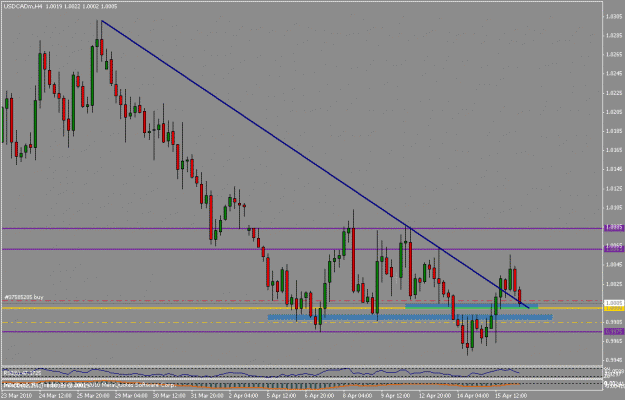The width and height of the screenshot is (625, 400).
Task: Click the "30 Mar 12:00" time label
Action: pyautogui.click(x=167, y=396)
